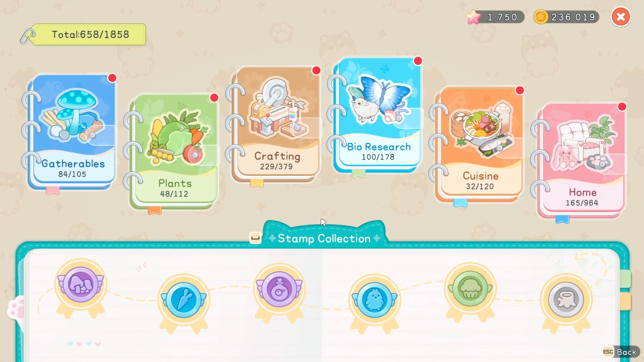Open the Home collection book
The image size is (644, 362).
point(582,161)
